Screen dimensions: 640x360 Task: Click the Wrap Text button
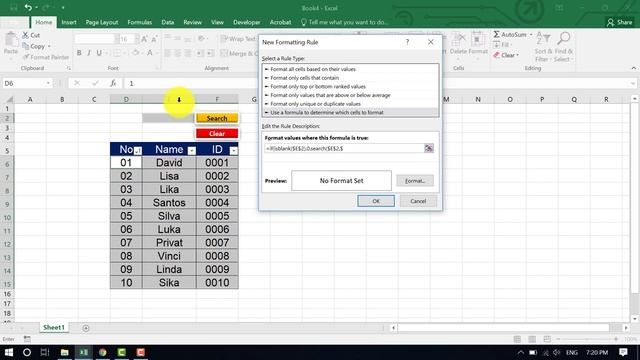point(238,39)
